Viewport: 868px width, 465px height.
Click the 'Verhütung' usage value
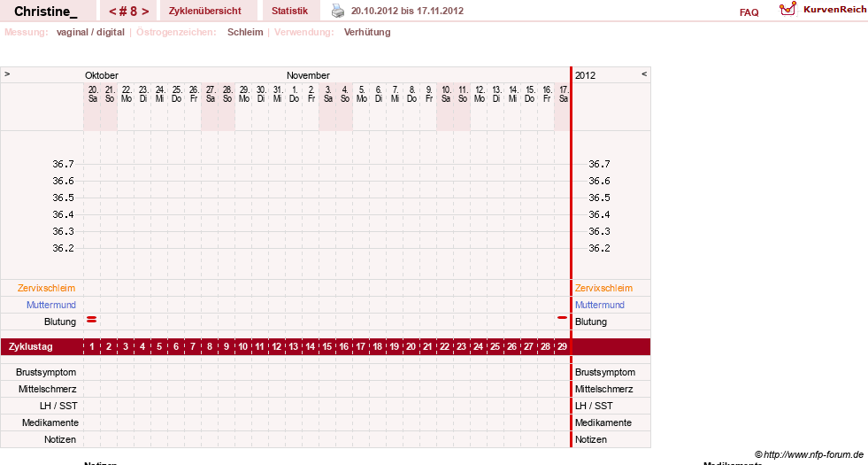tap(367, 32)
